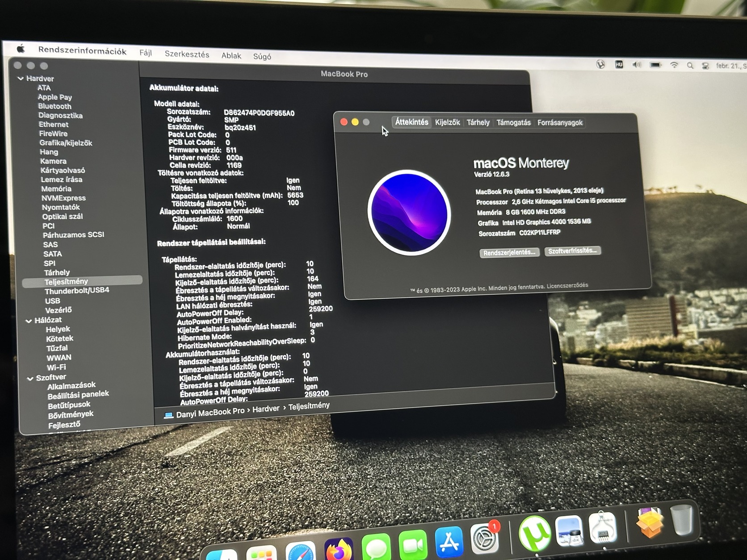Open FaceTime from the Dock
Viewport: 747px width, 560px height.
413,544
